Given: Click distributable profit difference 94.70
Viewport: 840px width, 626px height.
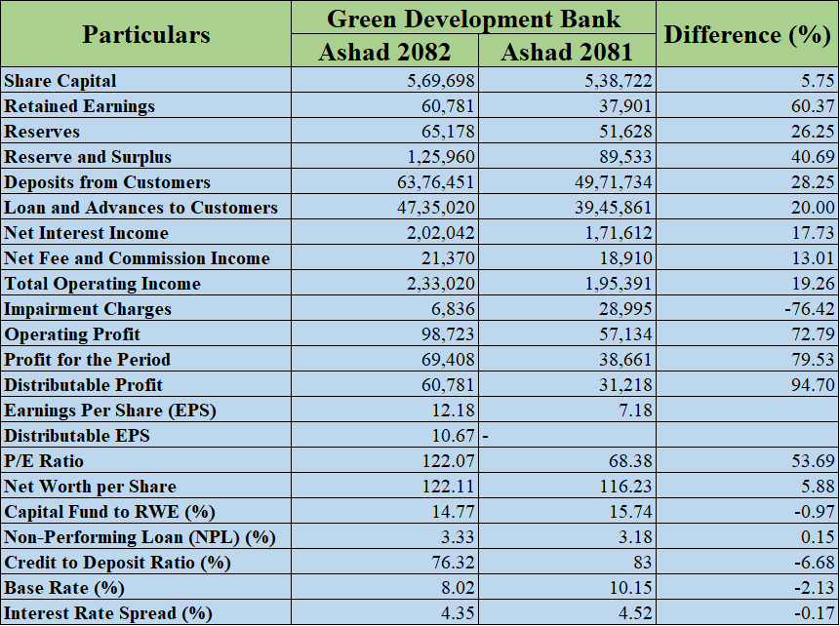Looking at the screenshot, I should pos(813,385).
